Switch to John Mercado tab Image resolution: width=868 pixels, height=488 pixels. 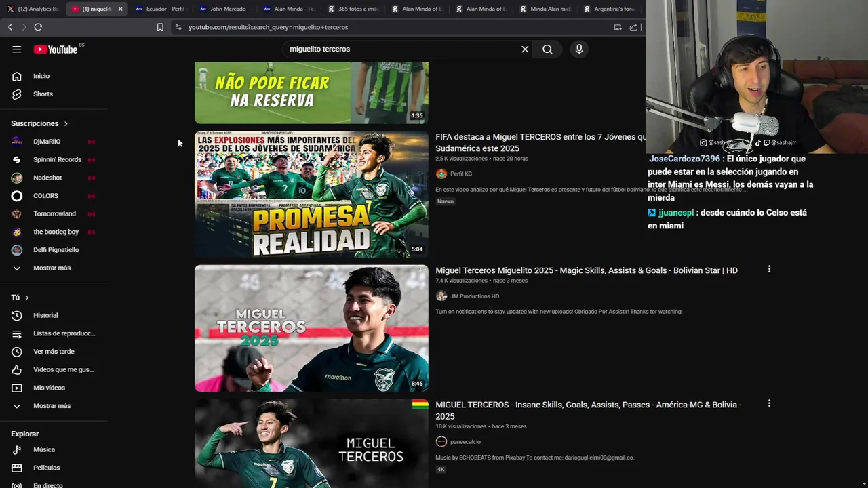(x=224, y=9)
